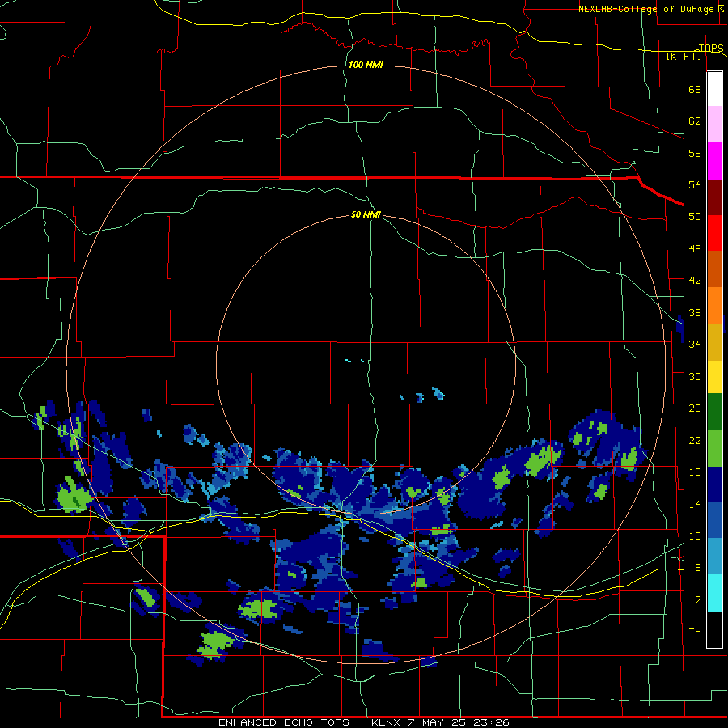Image resolution: width=728 pixels, height=728 pixels.
Task: Select the "38" legend value
Action: [x=695, y=312]
